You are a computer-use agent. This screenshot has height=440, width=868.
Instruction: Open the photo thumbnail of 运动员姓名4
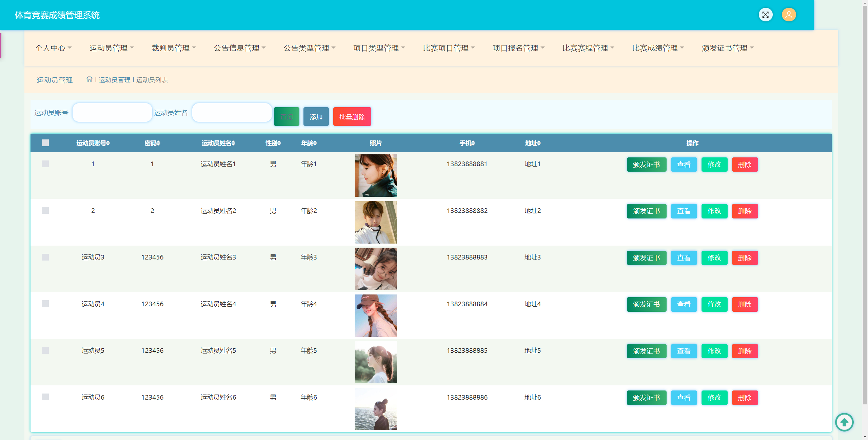[376, 315]
